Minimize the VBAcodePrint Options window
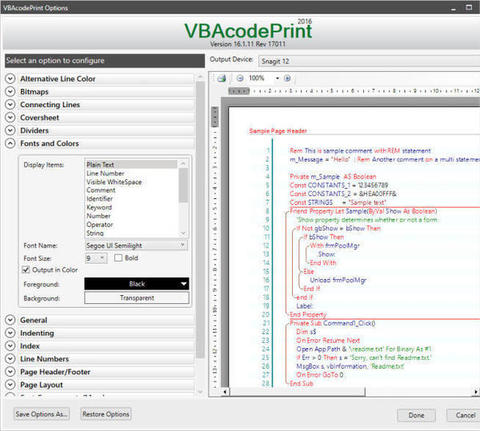Viewport: 480px width, 431px height. tap(453, 8)
